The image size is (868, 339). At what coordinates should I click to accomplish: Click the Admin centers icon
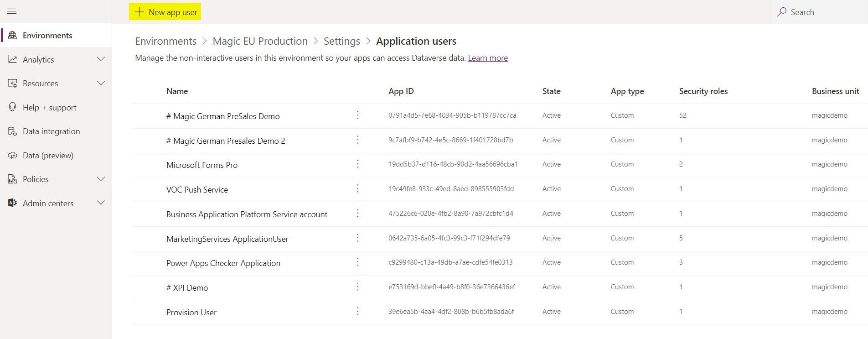[12, 203]
